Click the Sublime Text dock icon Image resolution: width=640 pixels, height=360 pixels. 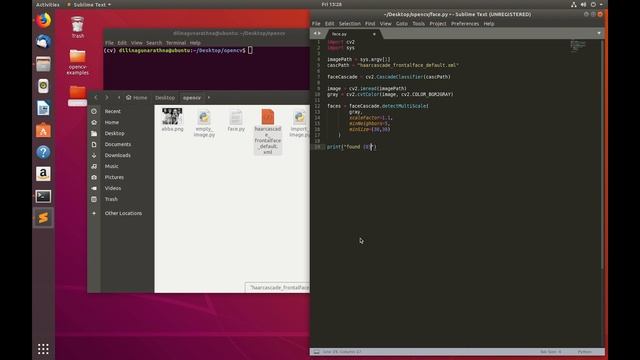click(x=43, y=218)
